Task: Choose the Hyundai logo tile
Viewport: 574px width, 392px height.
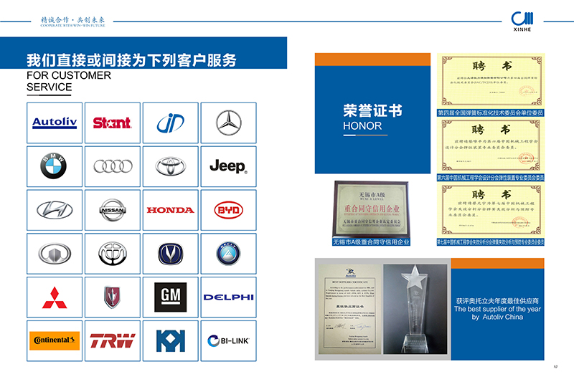Action: click(x=54, y=210)
